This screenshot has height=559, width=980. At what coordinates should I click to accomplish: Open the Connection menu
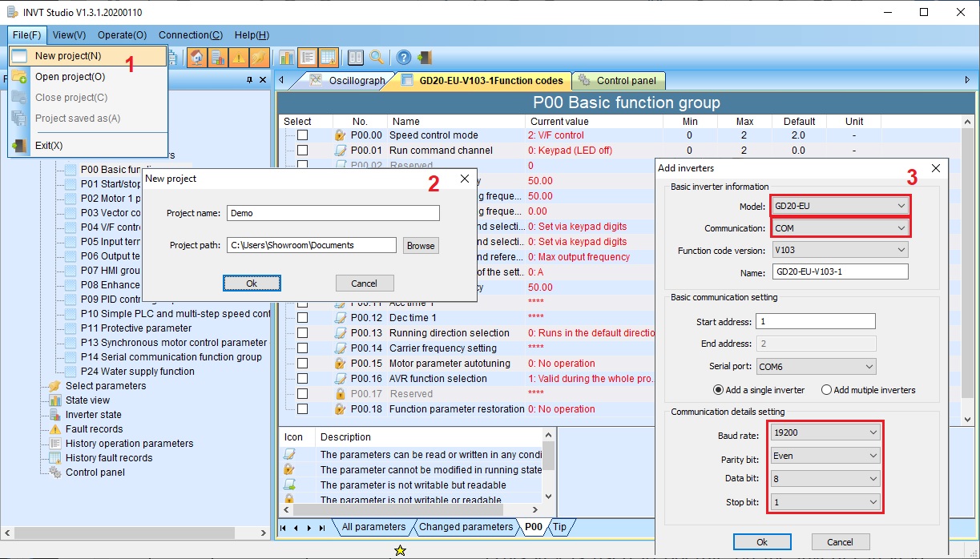tap(191, 35)
